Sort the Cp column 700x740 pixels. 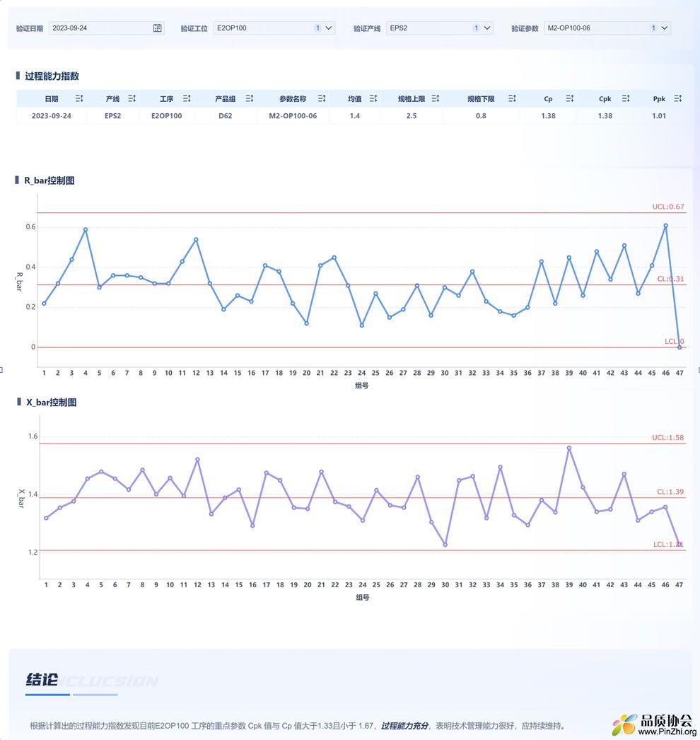[570, 98]
